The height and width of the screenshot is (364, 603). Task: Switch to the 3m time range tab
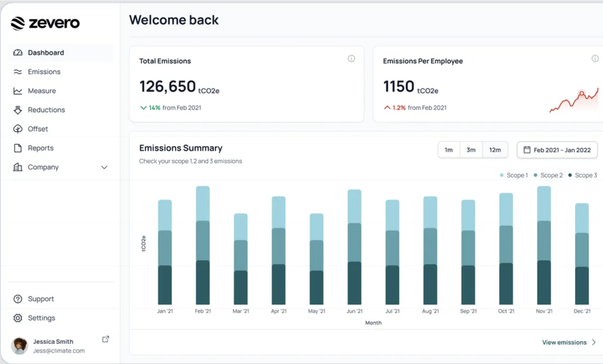click(x=471, y=150)
